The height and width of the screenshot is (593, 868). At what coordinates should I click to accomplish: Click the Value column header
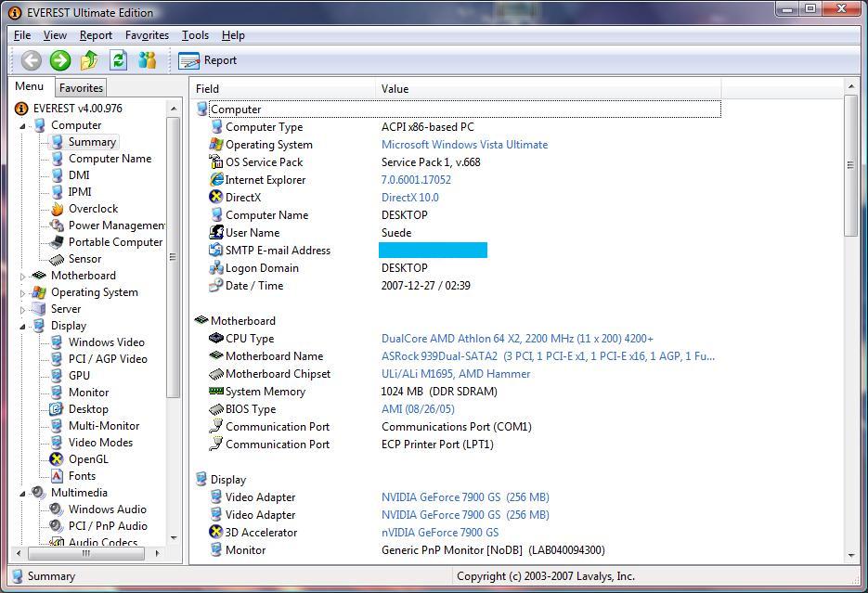(x=549, y=88)
